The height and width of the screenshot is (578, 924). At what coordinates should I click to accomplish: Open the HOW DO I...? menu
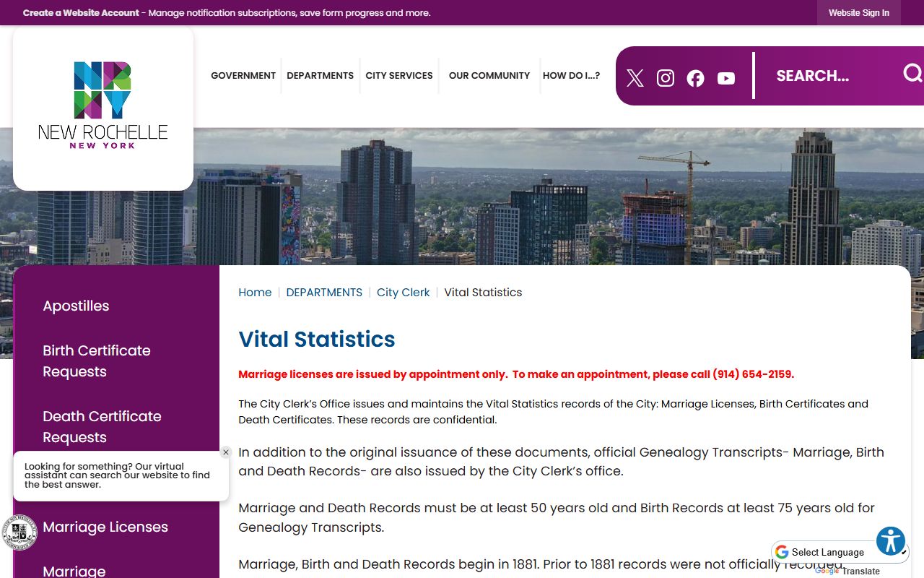(x=571, y=75)
